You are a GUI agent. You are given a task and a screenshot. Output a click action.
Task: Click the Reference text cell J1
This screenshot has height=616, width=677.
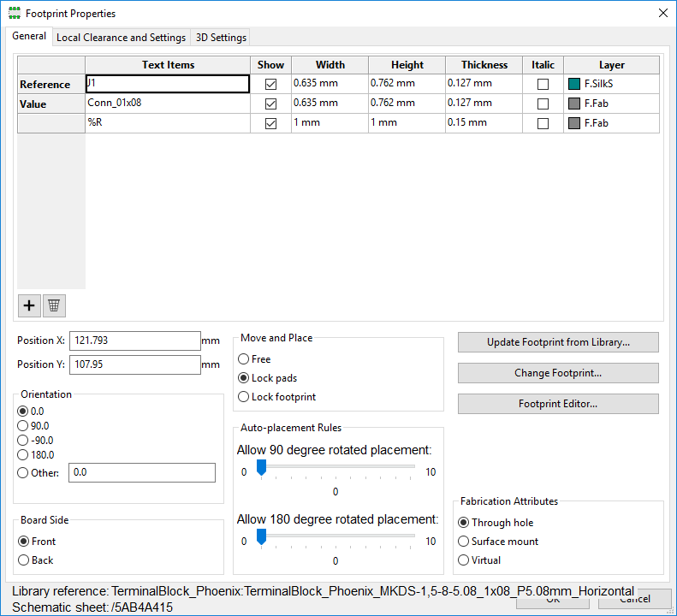click(x=168, y=84)
